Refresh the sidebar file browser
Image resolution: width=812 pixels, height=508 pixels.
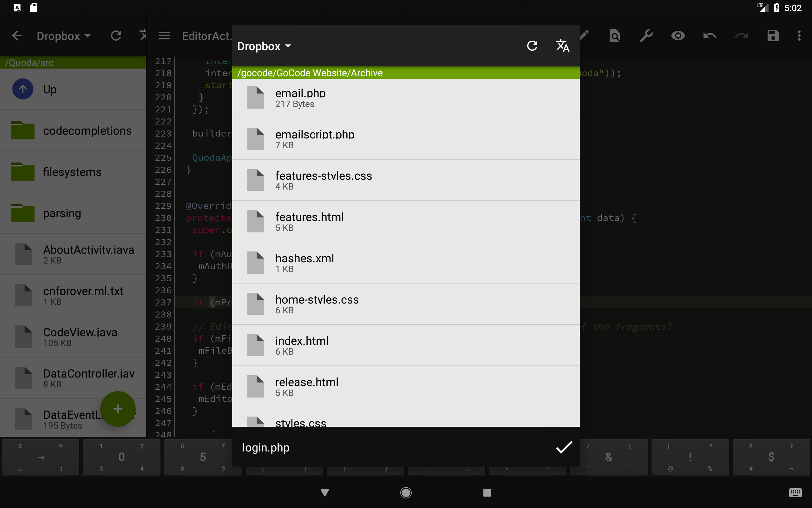pos(116,36)
